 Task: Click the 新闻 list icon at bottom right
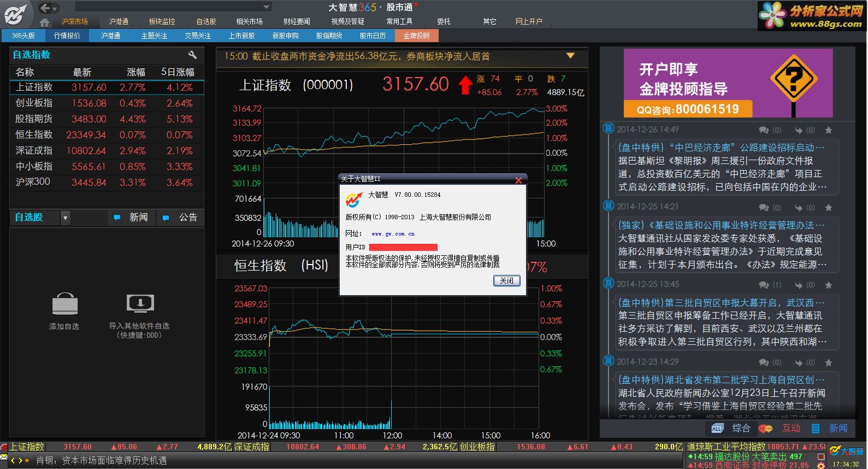(816, 429)
